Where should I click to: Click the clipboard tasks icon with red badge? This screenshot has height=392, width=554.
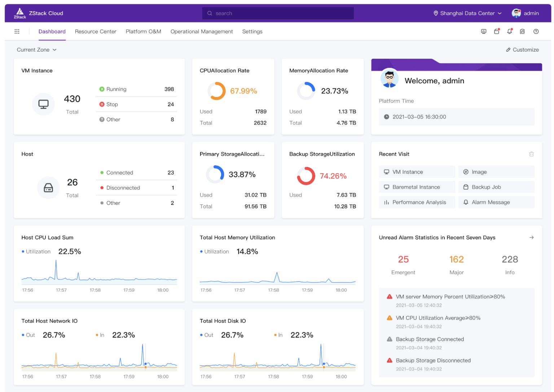(497, 31)
